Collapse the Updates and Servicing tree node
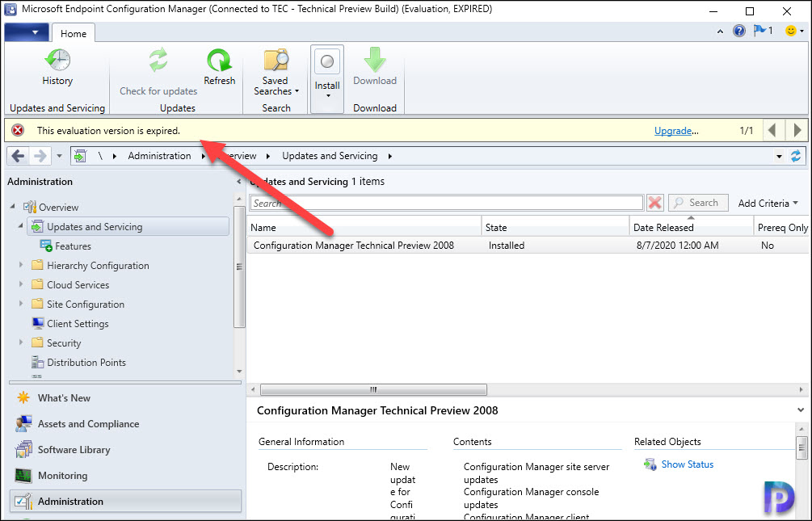Image resolution: width=812 pixels, height=521 pixels. pos(21,226)
